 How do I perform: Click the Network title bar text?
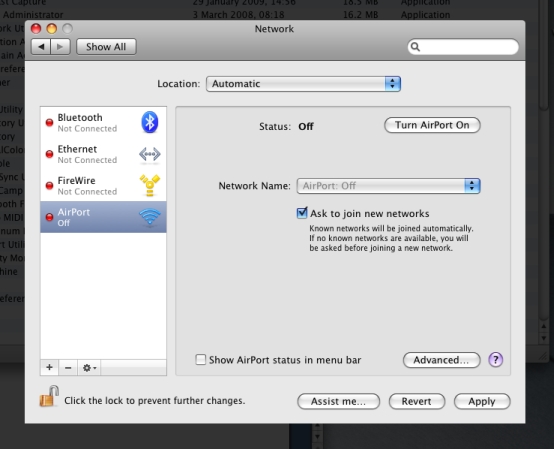(x=274, y=29)
